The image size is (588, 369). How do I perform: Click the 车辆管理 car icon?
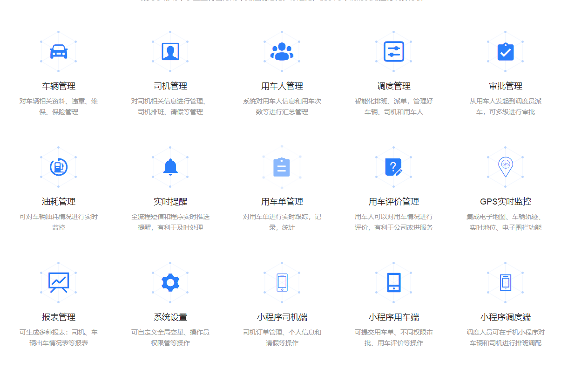[x=58, y=51]
